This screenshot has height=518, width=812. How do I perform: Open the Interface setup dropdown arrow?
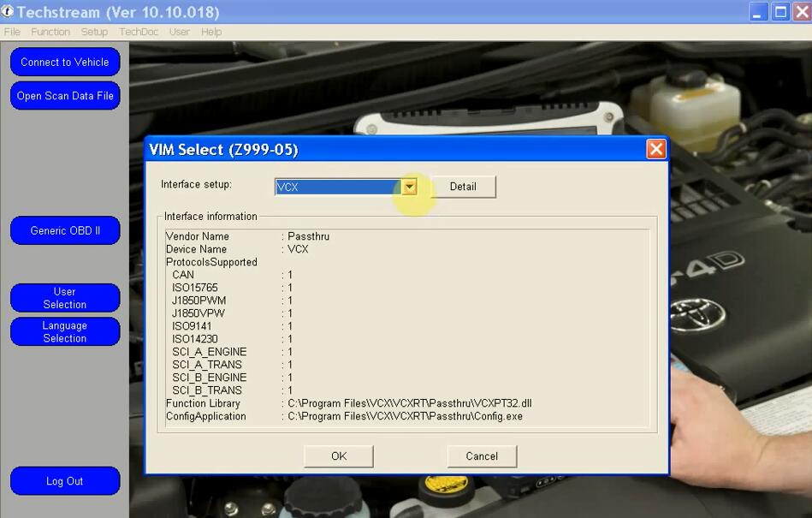[x=409, y=187]
